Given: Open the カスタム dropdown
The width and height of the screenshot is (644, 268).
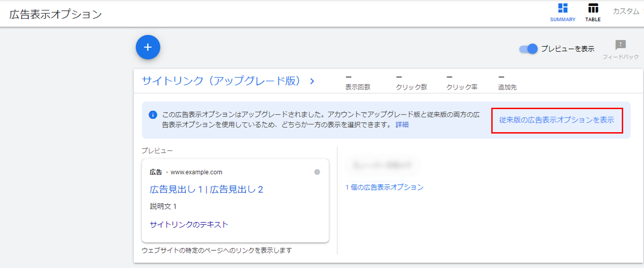Looking at the screenshot, I should pyautogui.click(x=626, y=11).
